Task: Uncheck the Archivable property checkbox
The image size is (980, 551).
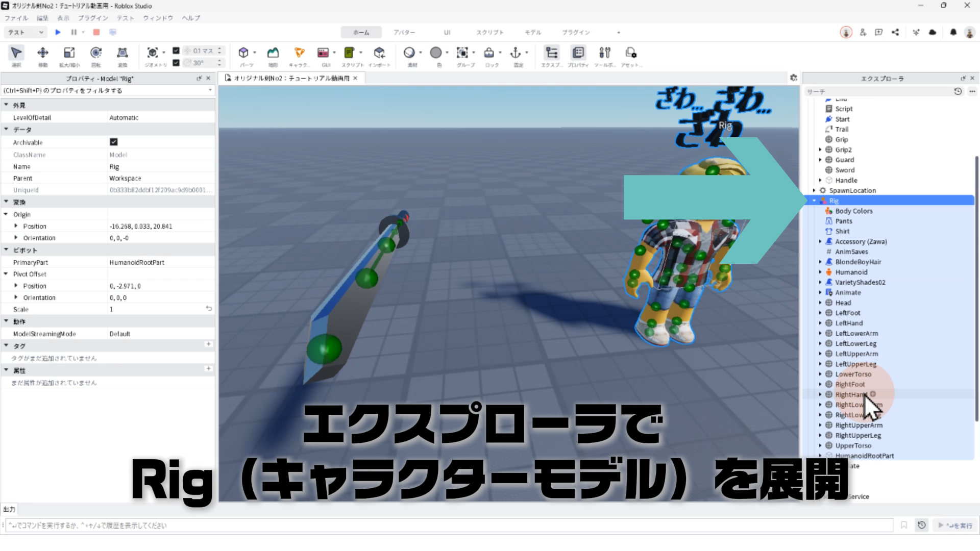Action: click(x=114, y=142)
